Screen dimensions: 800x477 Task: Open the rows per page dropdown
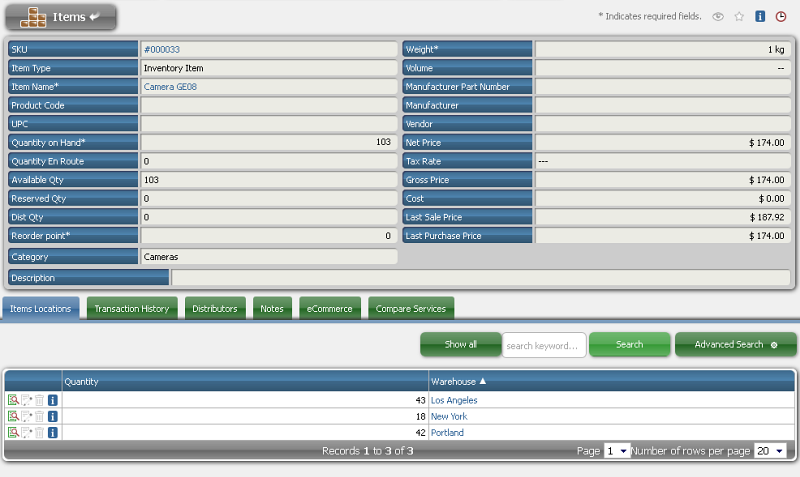coord(770,451)
